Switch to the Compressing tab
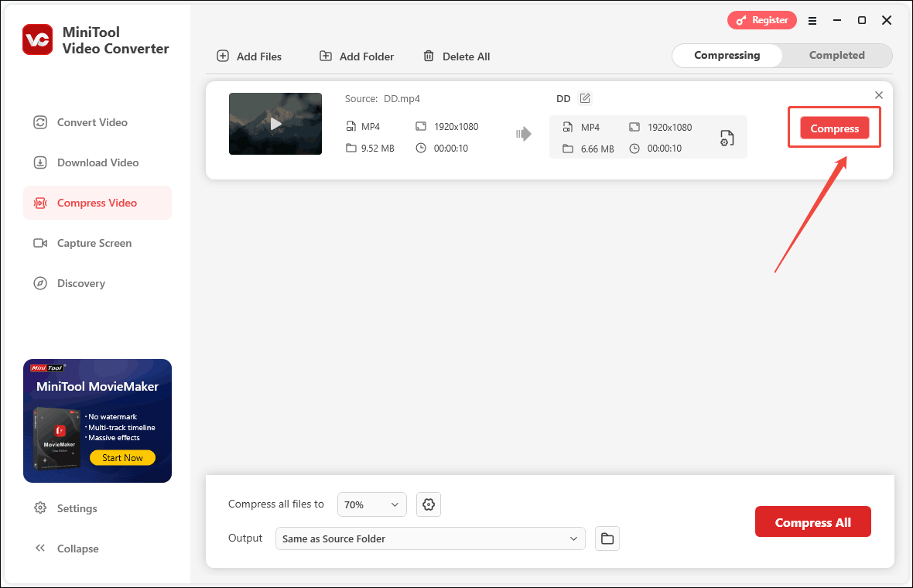Screen dimensions: 913x588 pyautogui.click(x=727, y=55)
